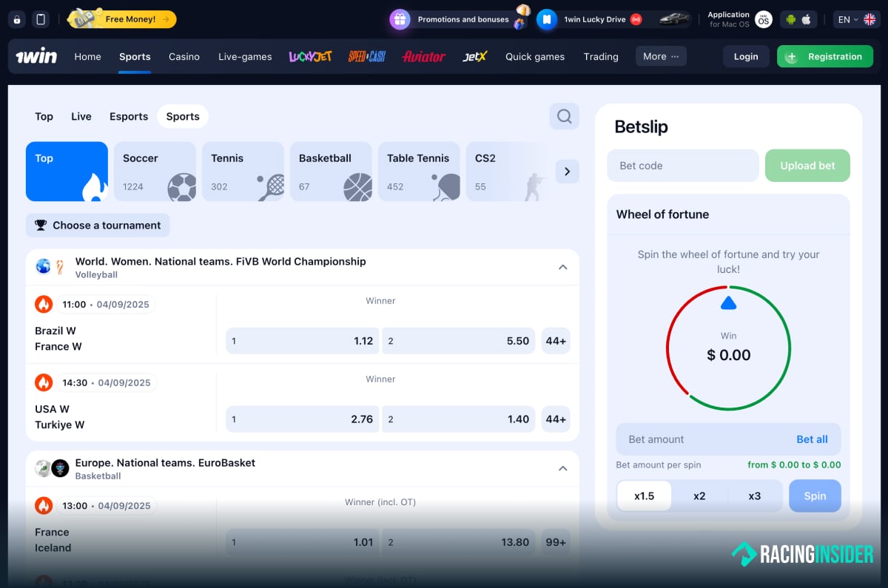888x588 pixels.
Task: Switch to the Esports tab
Action: tap(129, 116)
